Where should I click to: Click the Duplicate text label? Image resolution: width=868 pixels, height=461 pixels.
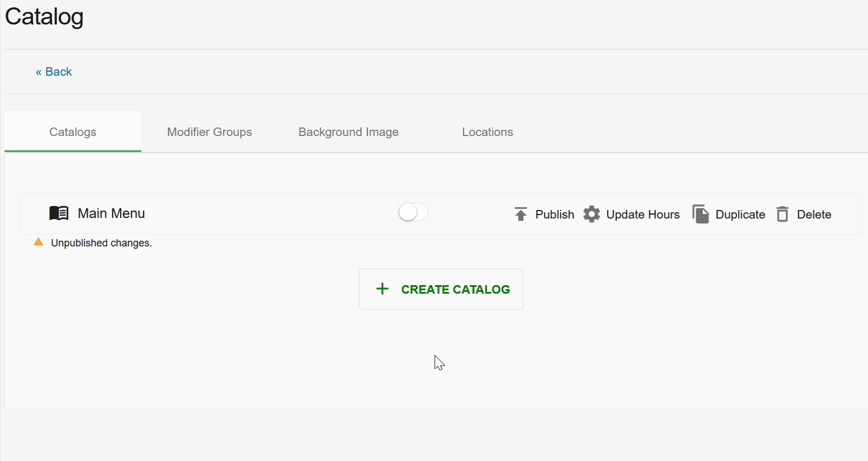pos(740,215)
